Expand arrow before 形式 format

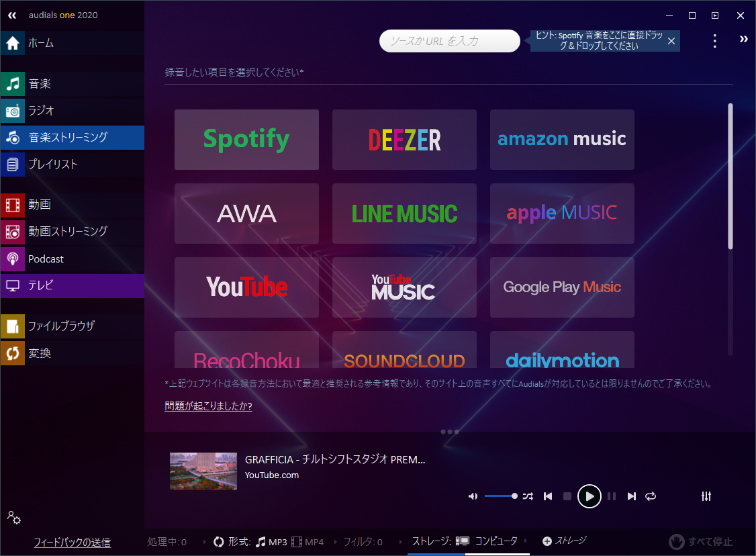(204, 542)
